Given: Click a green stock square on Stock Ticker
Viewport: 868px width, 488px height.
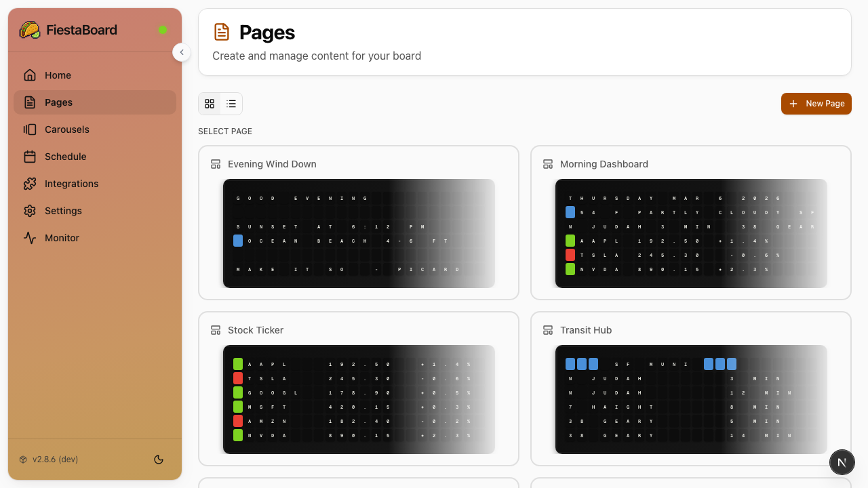Looking at the screenshot, I should click(x=237, y=364).
